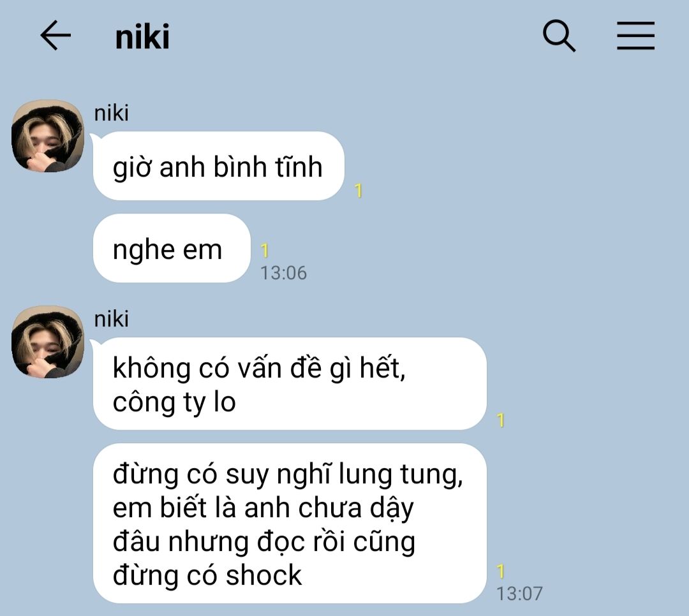Tap unread count beside "giờ anh bình tĩnh"
689x616 pixels.
pos(359,191)
